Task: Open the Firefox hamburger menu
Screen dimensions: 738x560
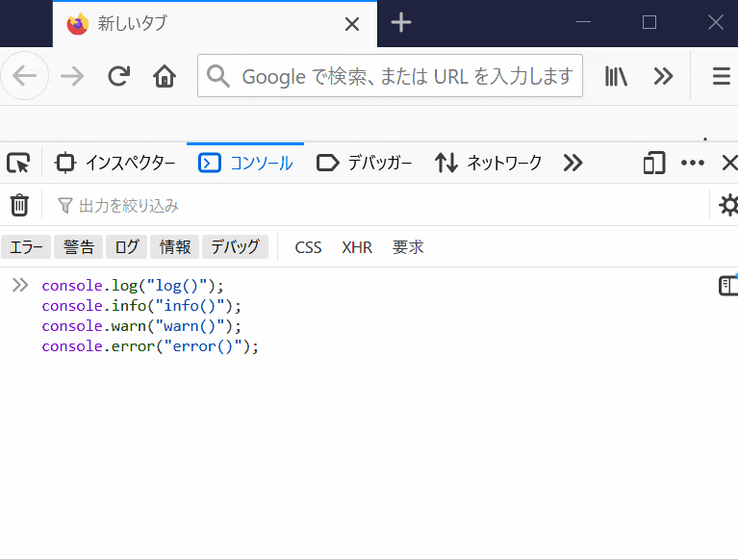Action: tap(721, 76)
